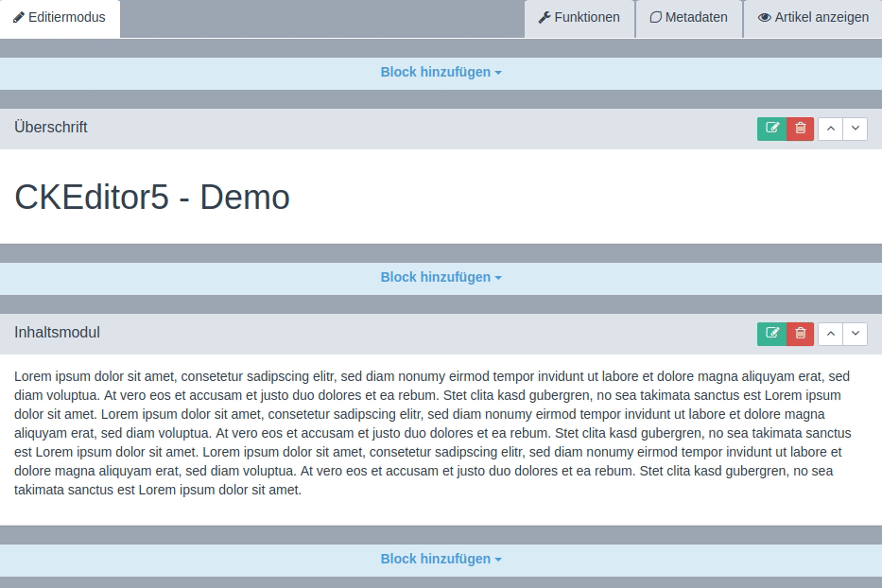Click the CKEditor5 - Demo heading
The height and width of the screenshot is (588, 882).
click(x=152, y=198)
